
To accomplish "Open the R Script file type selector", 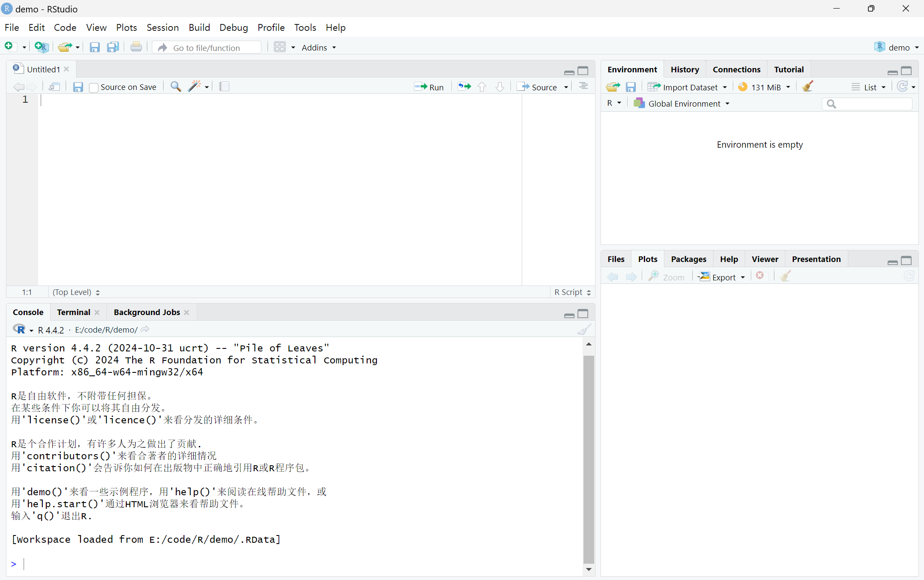I will click(572, 292).
